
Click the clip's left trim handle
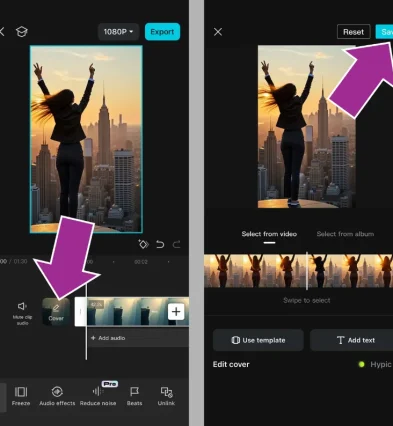pos(80,312)
